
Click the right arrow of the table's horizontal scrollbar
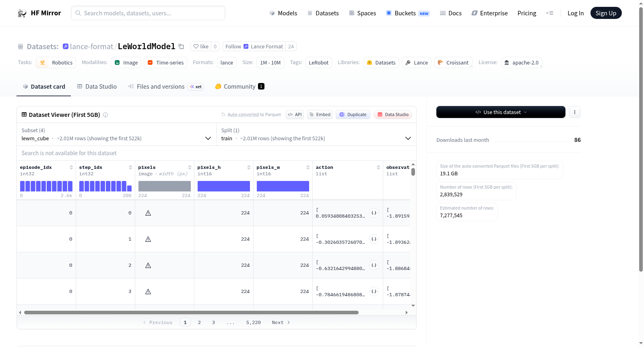[x=407, y=312]
